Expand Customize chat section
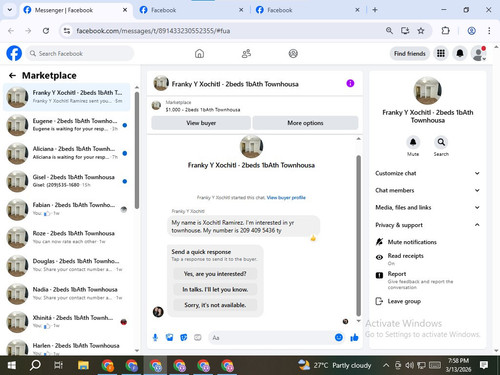 pos(428,173)
